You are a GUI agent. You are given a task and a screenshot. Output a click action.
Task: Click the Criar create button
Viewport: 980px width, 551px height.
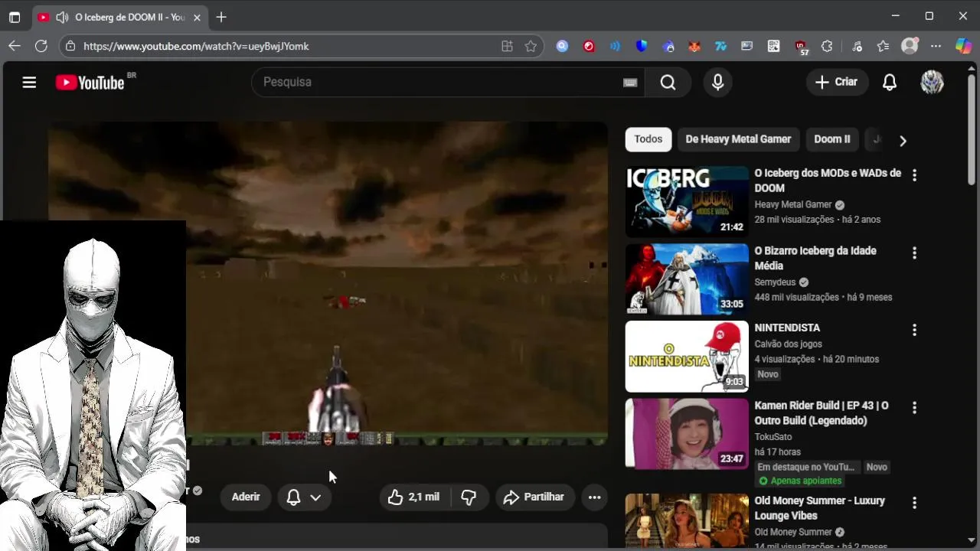[x=837, y=82]
